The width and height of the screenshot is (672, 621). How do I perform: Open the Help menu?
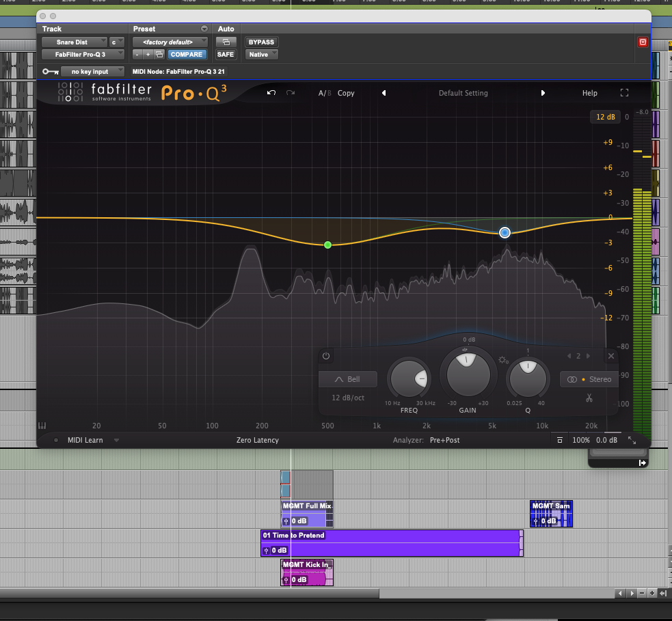click(590, 93)
